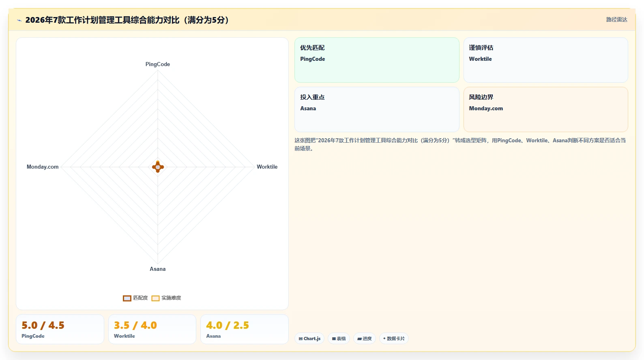Select the 表格 tag chip
The width and height of the screenshot is (644, 360).
pos(339,339)
